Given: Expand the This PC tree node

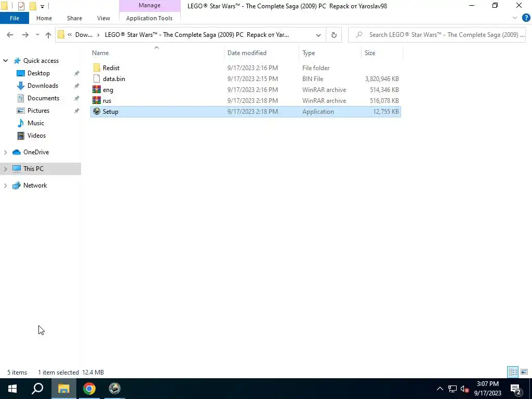Looking at the screenshot, I should pos(5,169).
